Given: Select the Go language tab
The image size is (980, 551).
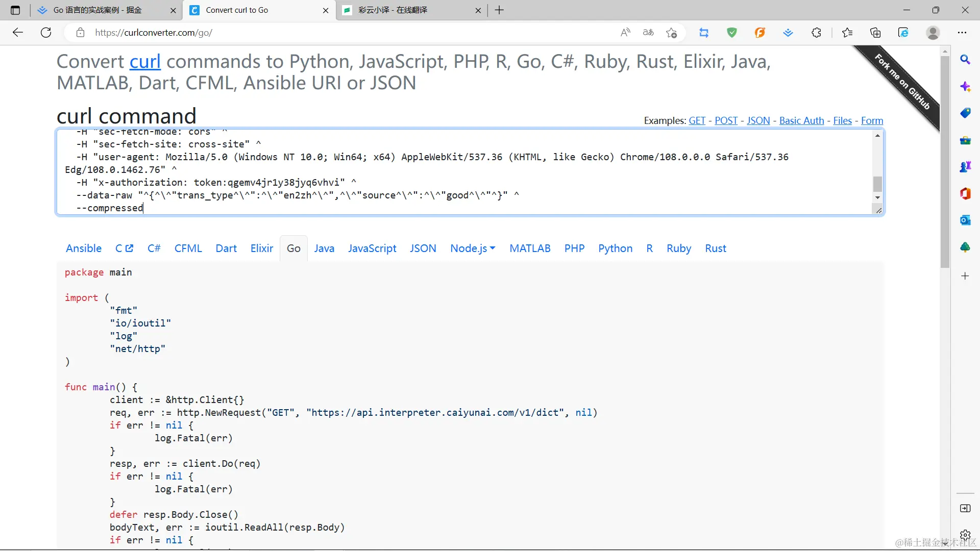Looking at the screenshot, I should 293,248.
